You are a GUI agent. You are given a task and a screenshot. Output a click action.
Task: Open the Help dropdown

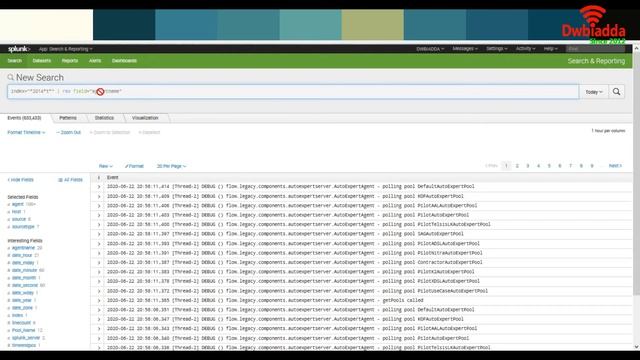pos(550,49)
